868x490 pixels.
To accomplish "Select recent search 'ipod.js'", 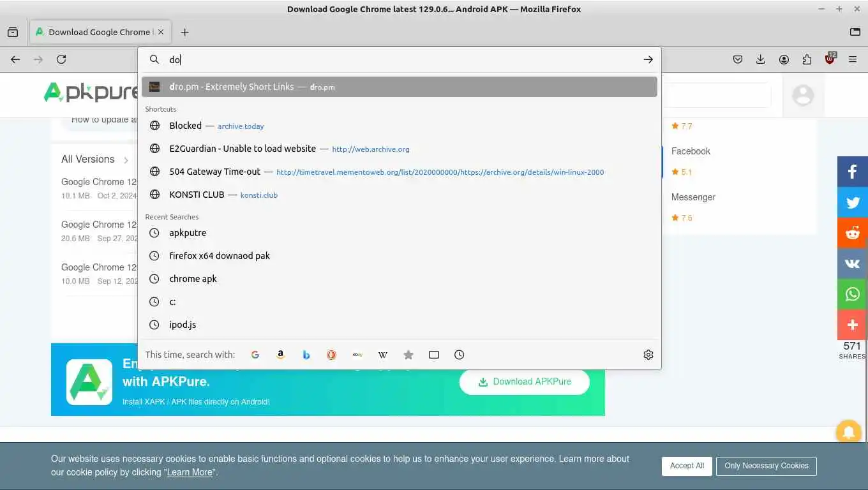I will (400, 325).
